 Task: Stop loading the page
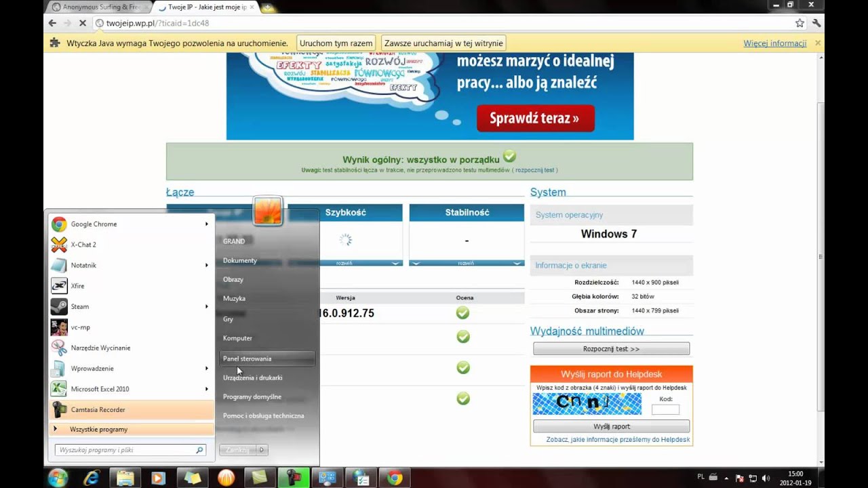pyautogui.click(x=82, y=23)
